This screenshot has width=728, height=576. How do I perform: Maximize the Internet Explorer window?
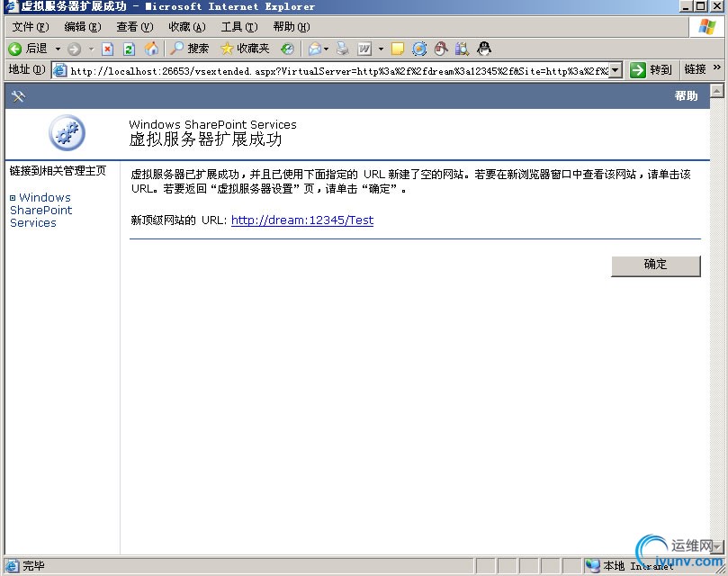701,6
